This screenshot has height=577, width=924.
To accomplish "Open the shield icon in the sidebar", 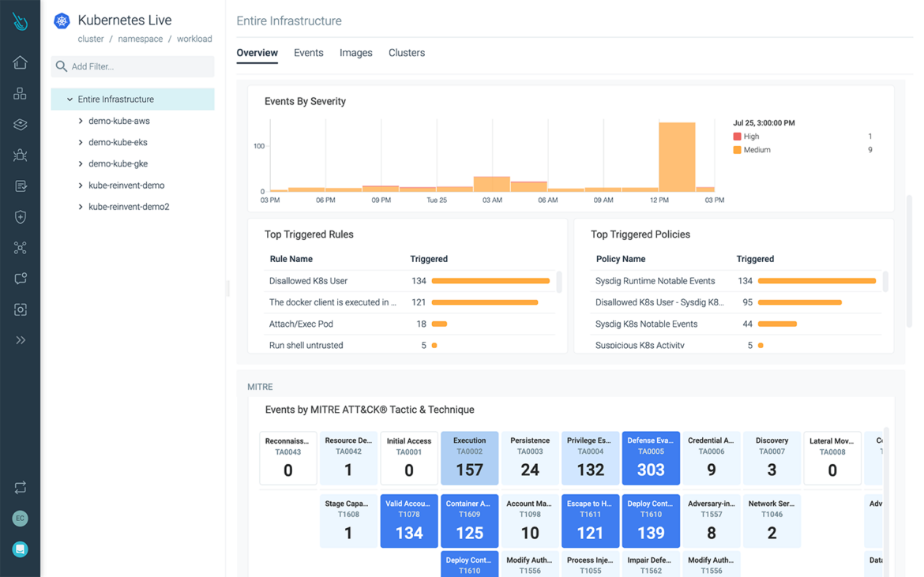I will pos(20,216).
